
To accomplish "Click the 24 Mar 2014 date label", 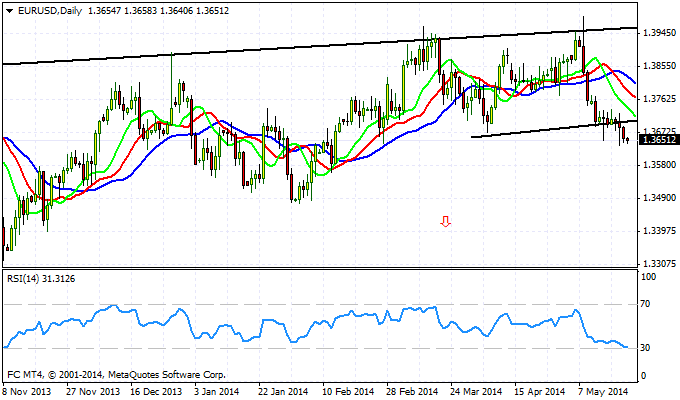I will coord(476,391).
